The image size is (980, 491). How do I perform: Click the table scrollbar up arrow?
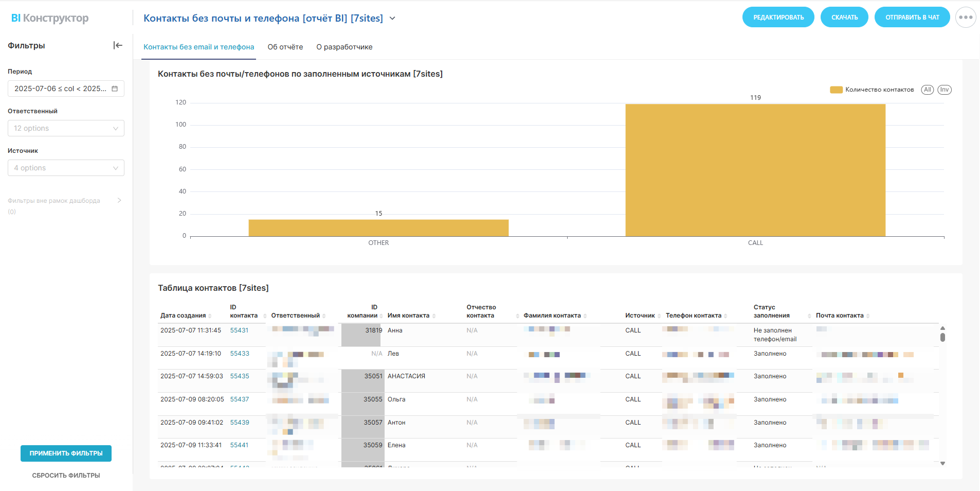(x=942, y=328)
